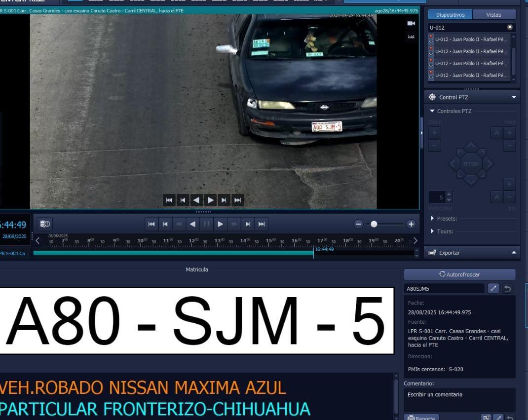
Task: Collapse the Controles PTZ section
Action: 432,111
